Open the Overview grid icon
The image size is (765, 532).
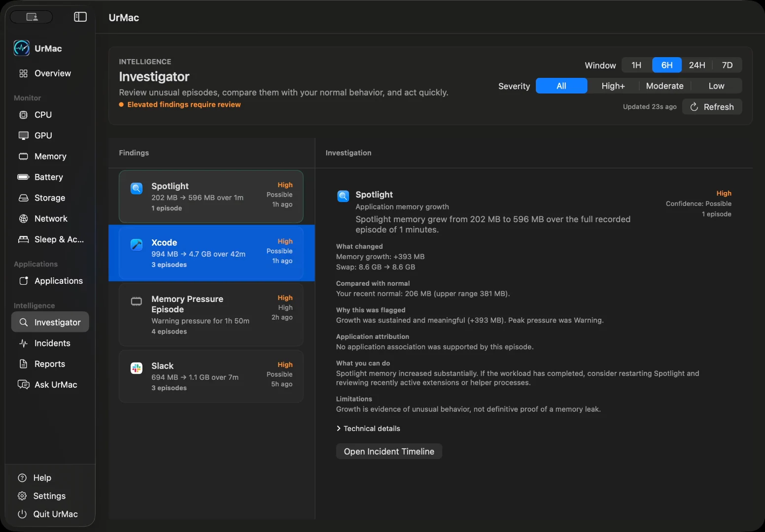pos(23,73)
